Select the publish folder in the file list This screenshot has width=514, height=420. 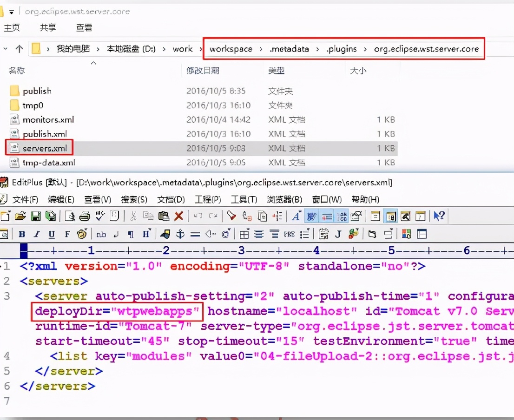coord(36,91)
